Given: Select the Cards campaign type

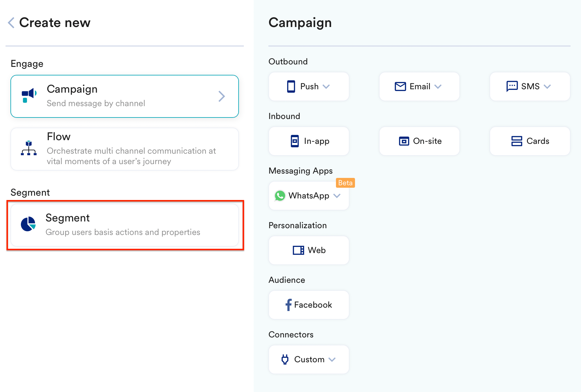Looking at the screenshot, I should click(x=530, y=141).
